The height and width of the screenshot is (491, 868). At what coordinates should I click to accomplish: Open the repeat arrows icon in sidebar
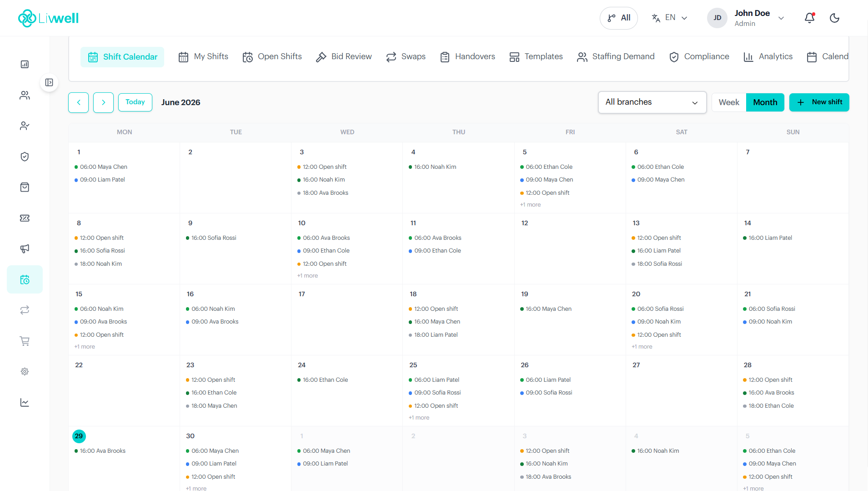pos(25,310)
